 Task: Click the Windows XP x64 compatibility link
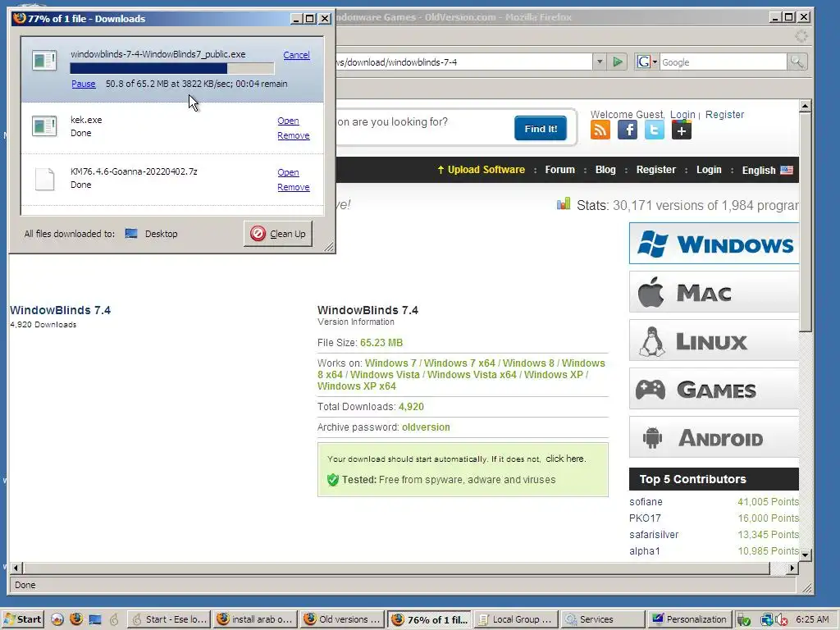(x=357, y=386)
